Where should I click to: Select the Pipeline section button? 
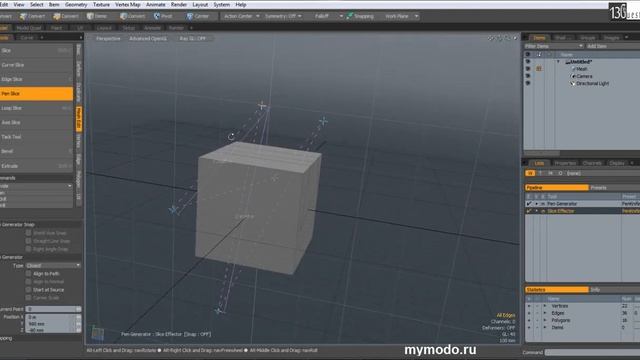tap(557, 188)
